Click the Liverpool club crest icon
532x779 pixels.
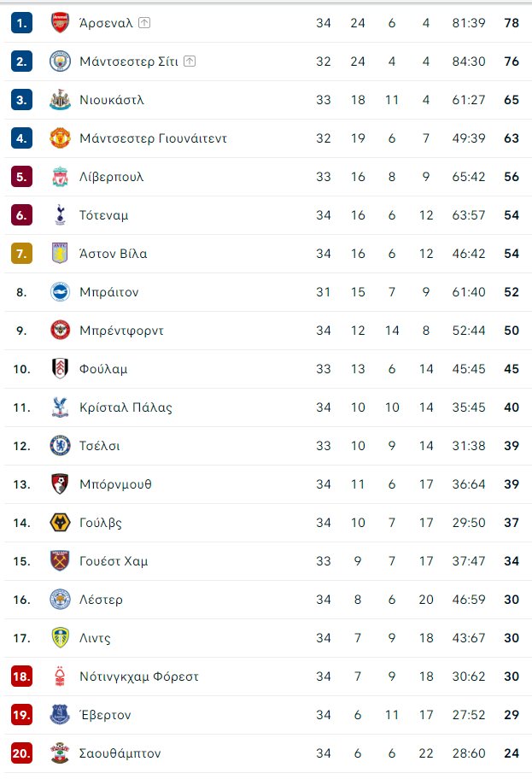(60, 177)
